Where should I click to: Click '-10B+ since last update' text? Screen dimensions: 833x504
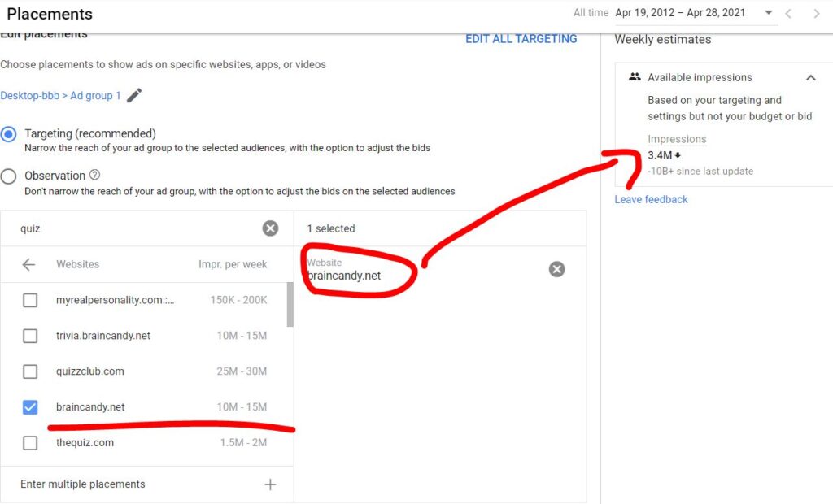coord(700,171)
